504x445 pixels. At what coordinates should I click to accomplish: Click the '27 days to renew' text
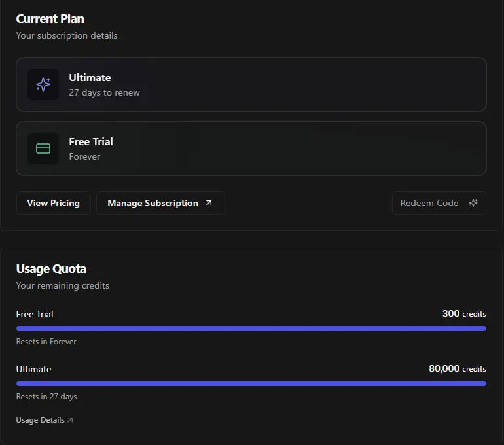[105, 92]
